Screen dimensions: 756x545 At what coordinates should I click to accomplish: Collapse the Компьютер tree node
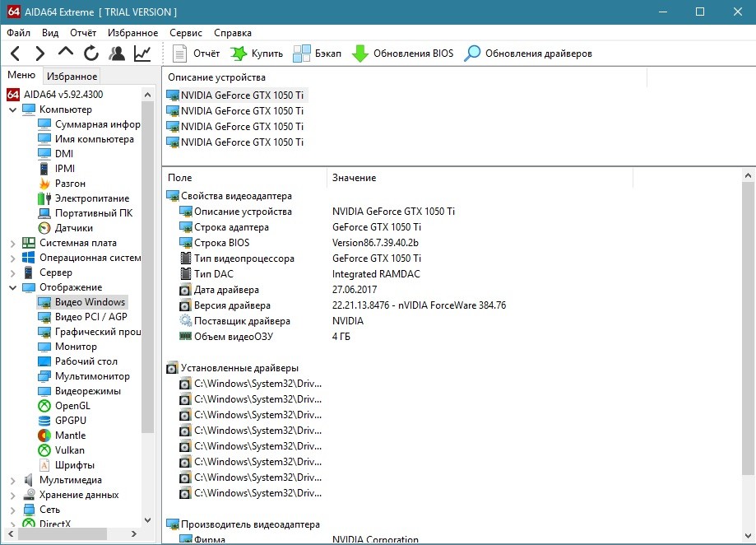[x=13, y=109]
